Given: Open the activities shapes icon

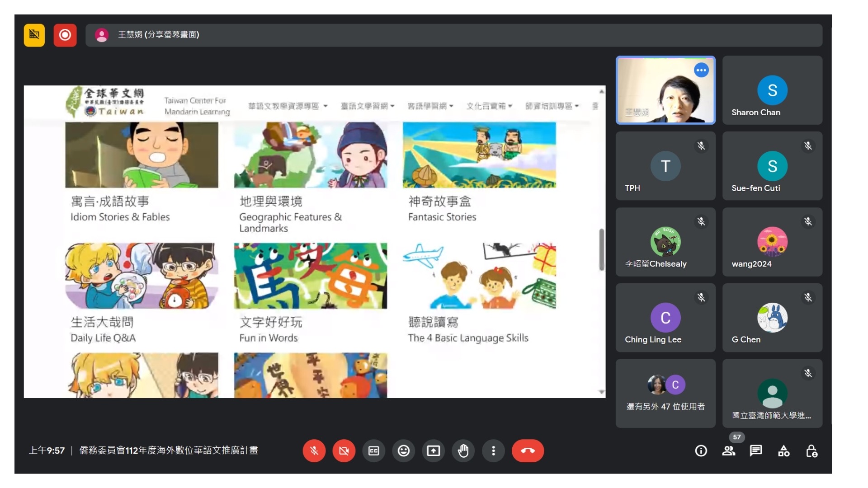Looking at the screenshot, I should [x=783, y=450].
